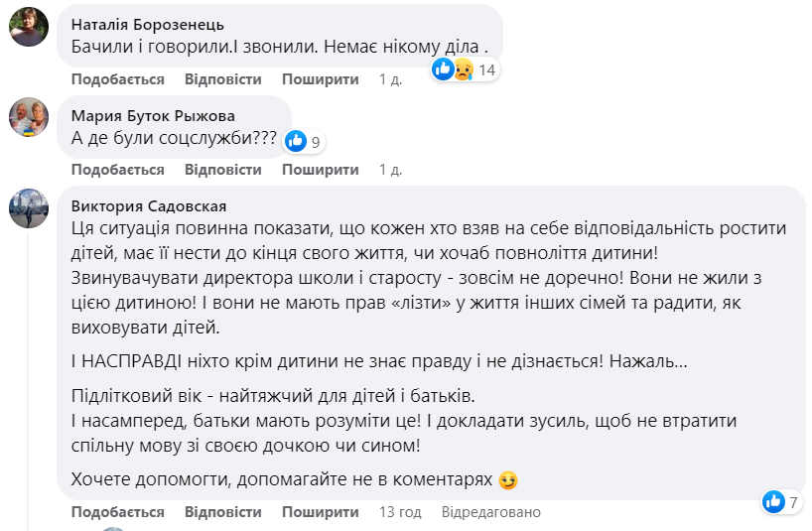Open the 13 год timestamp link

coord(400,512)
